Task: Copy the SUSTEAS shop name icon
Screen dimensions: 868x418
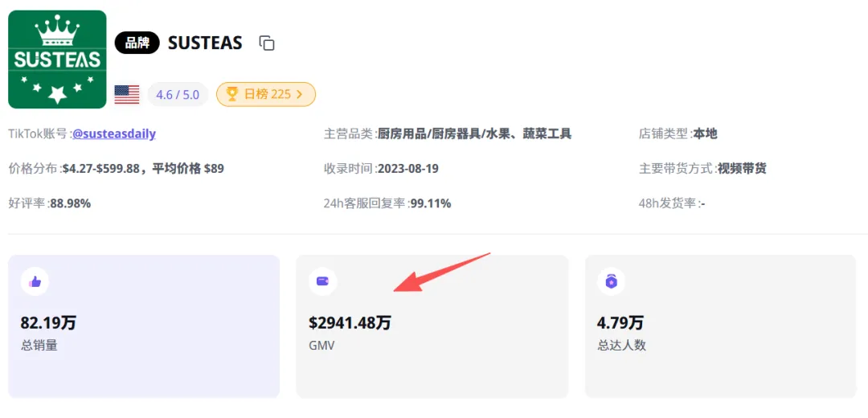Action: tap(267, 43)
